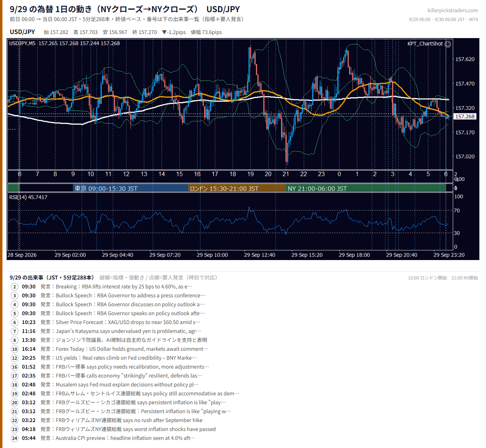Screen dimensions: 486x448
Task: Select the dashed circle marker numbered 18
Action: click(15, 385)
